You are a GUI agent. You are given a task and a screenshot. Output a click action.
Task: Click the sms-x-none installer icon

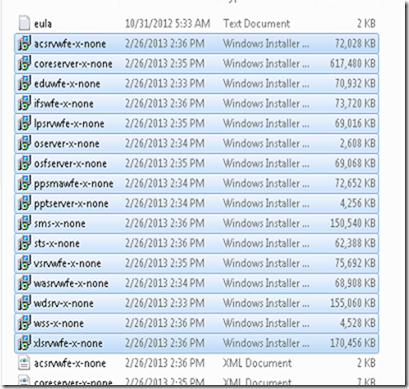[x=24, y=223]
